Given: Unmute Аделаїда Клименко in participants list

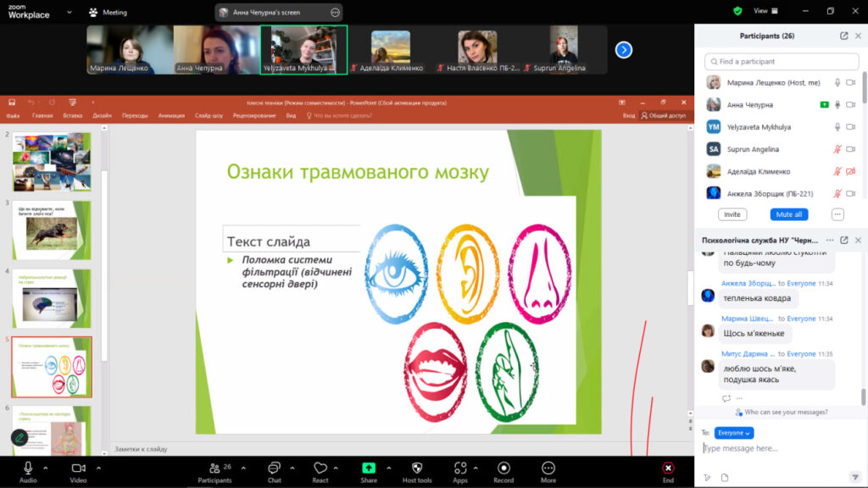Looking at the screenshot, I should (837, 171).
